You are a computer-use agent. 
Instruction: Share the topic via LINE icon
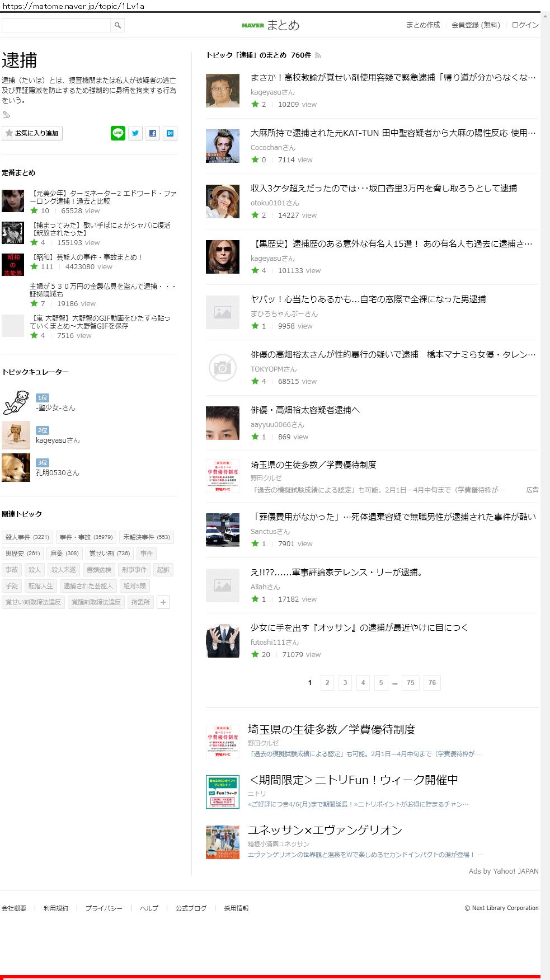coord(118,133)
